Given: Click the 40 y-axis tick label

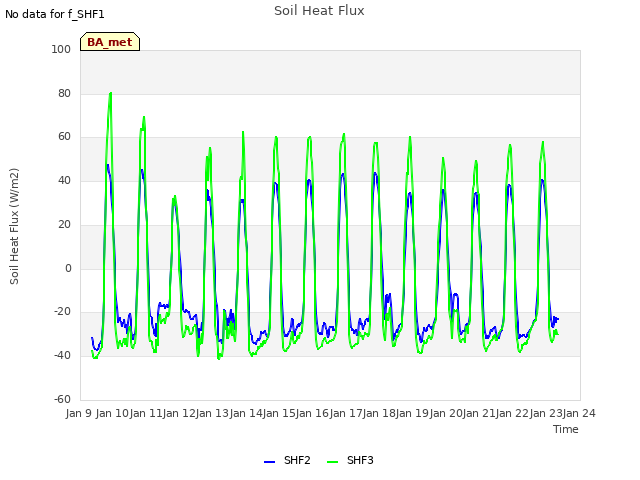Looking at the screenshot, I should click(x=64, y=180).
